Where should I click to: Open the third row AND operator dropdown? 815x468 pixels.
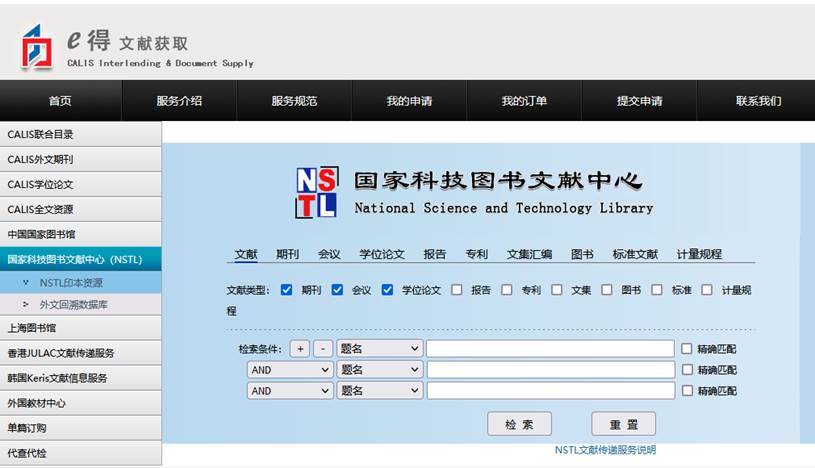(290, 391)
